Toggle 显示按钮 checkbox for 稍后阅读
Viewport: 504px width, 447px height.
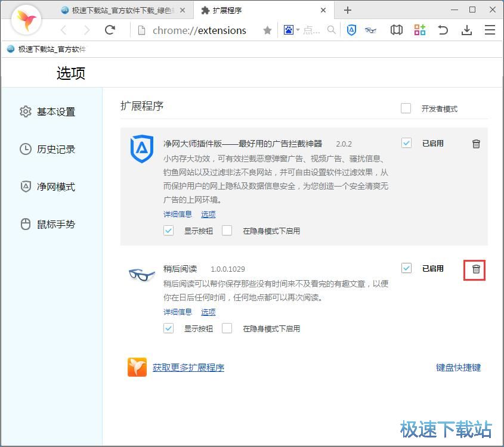[169, 328]
